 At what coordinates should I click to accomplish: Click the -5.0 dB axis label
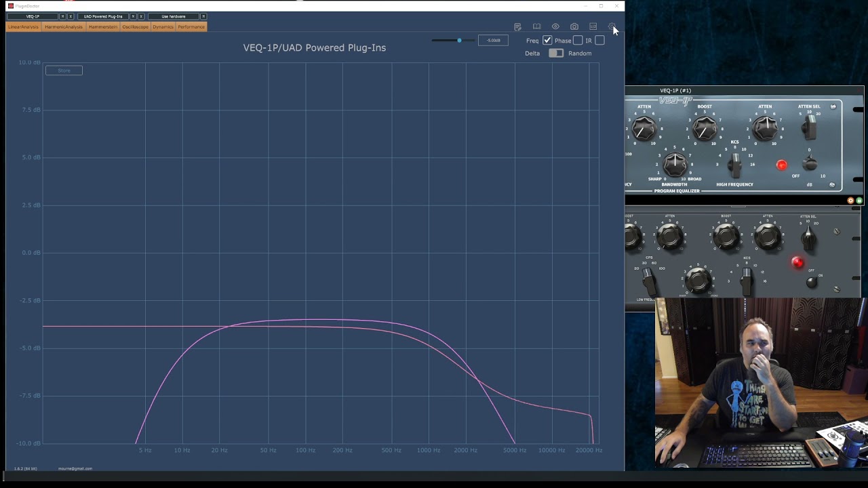coord(31,348)
